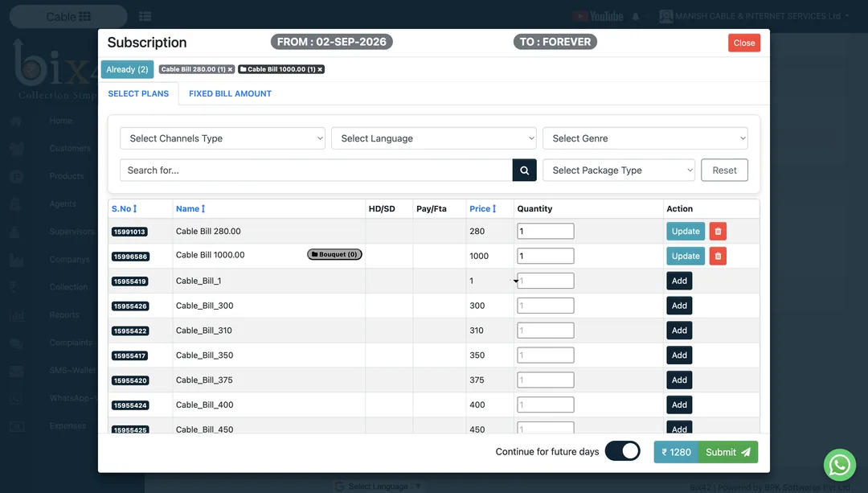The image size is (868, 493).
Task: Open WhatsApp chat floating icon
Action: click(x=839, y=465)
